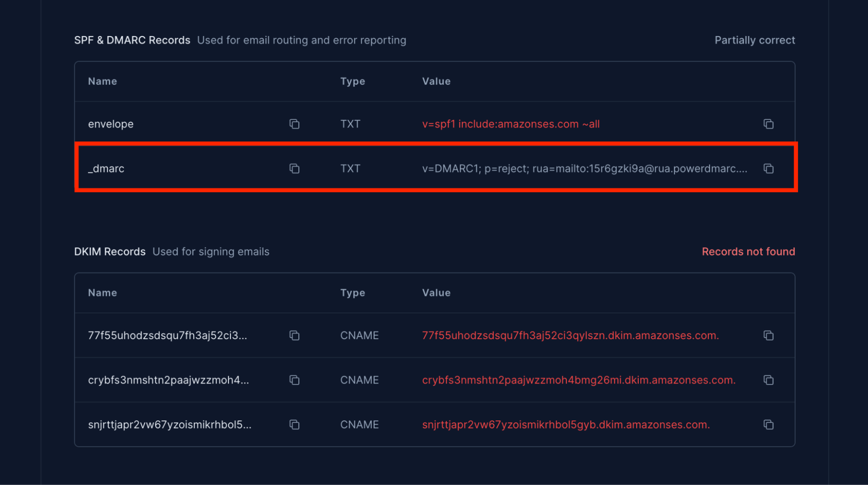Click the 77f55uhodz dkim.amazonses.com value text
The image size is (868, 485).
coord(570,336)
